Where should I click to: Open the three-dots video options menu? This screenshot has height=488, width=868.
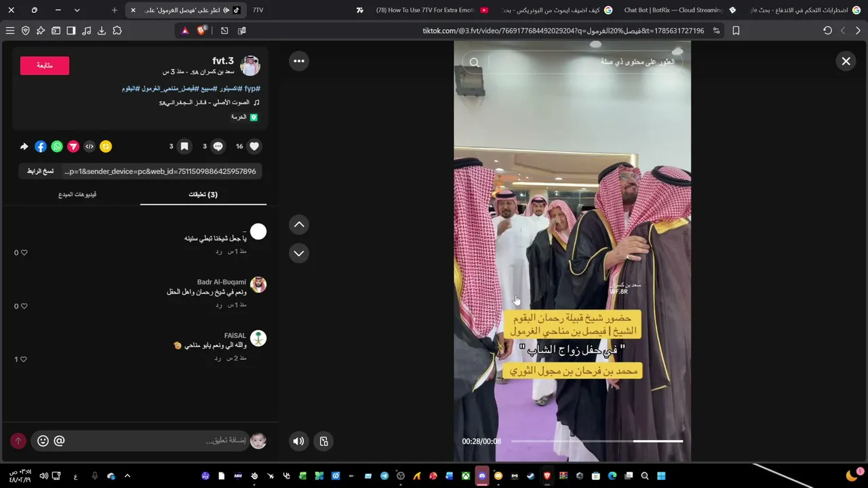(x=299, y=61)
